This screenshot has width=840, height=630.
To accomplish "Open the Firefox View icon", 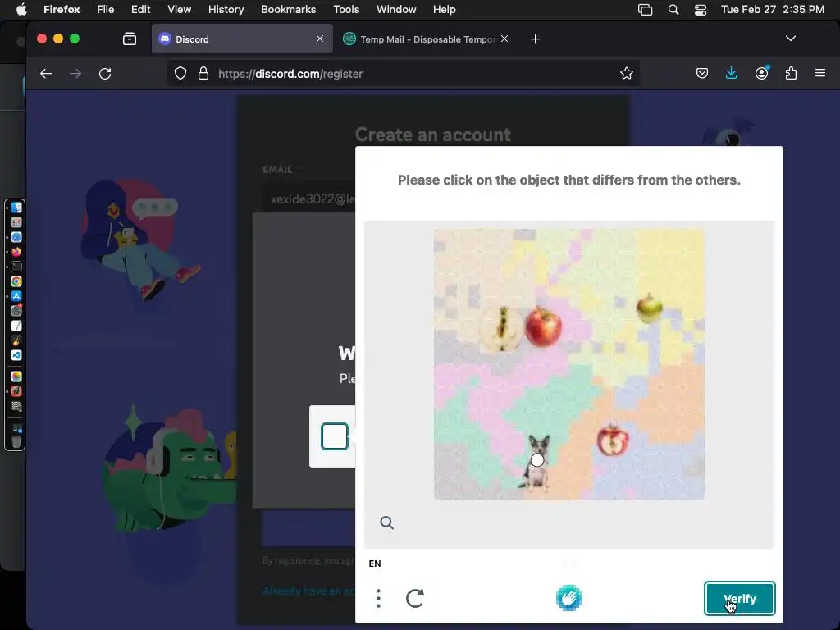I will coord(129,39).
